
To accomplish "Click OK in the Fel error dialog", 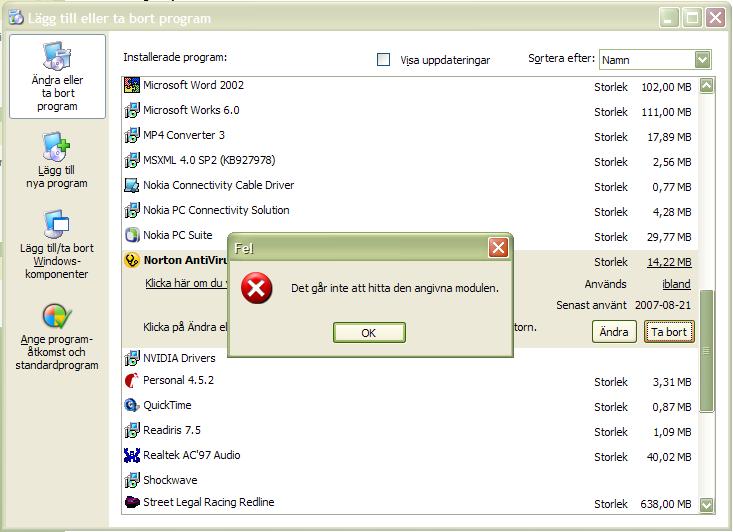I will [369, 332].
